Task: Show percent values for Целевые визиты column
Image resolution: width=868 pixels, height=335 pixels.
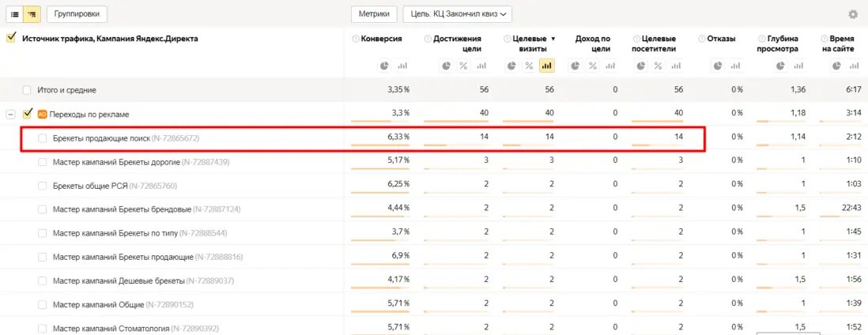Action: tap(529, 66)
